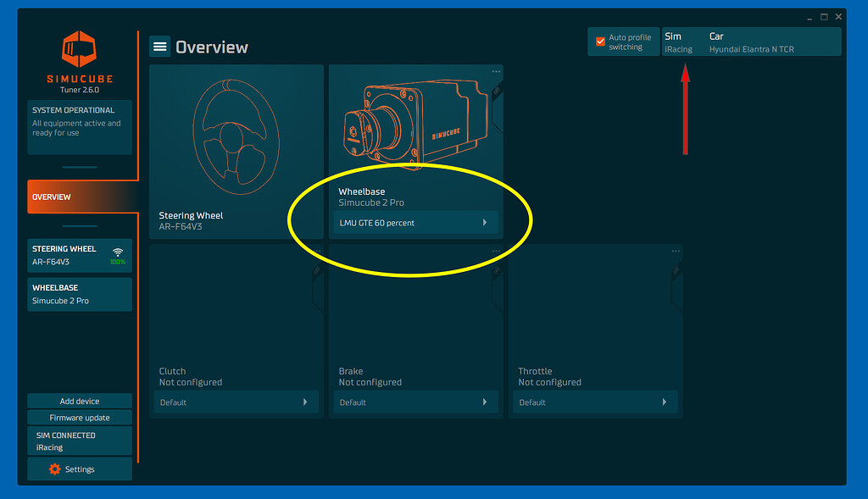This screenshot has width=868, height=499.
Task: Open Settings via the gear icon
Action: click(x=79, y=469)
